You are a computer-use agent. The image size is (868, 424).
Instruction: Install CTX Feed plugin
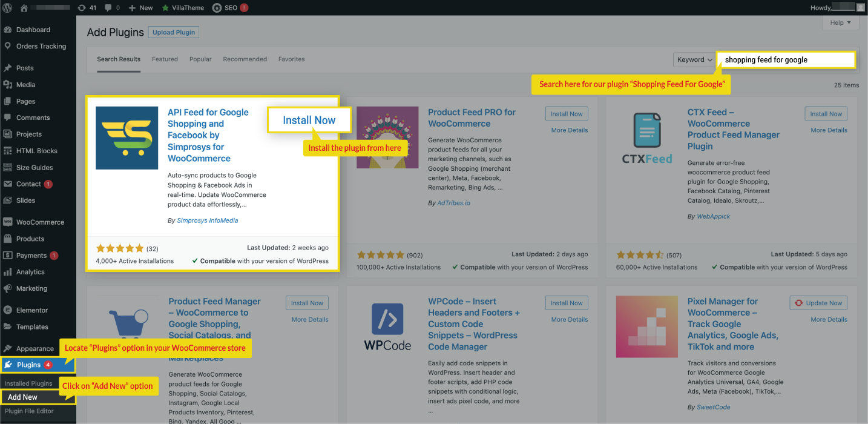[826, 114]
